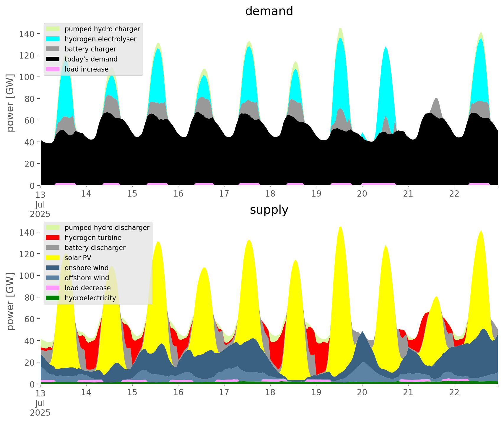
Task: Select the offshore wind legend label
Action: pos(87,278)
